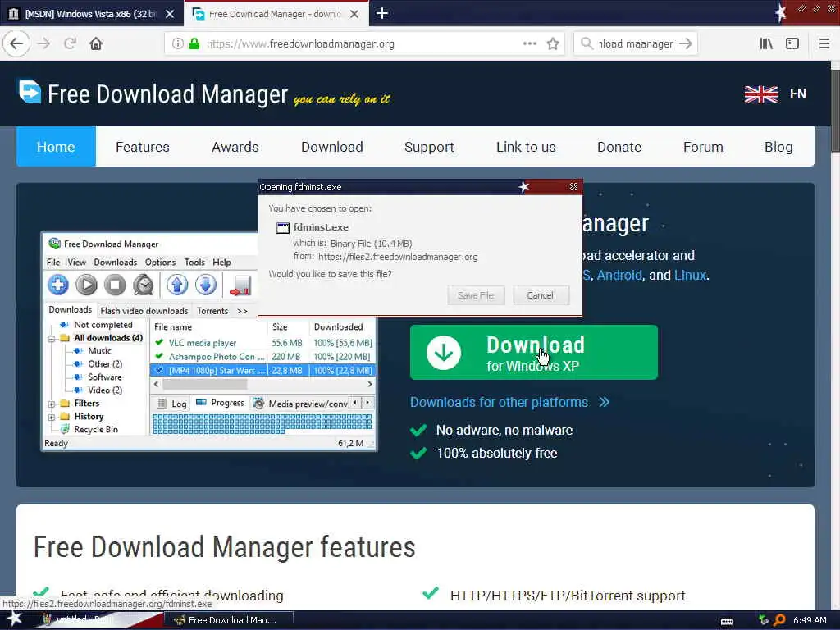Open the Awards navigation item
Image resolution: width=840 pixels, height=630 pixels.
[x=235, y=147]
